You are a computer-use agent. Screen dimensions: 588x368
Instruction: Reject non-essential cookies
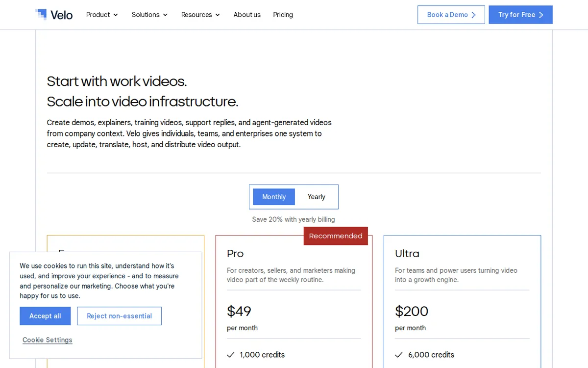(x=119, y=316)
